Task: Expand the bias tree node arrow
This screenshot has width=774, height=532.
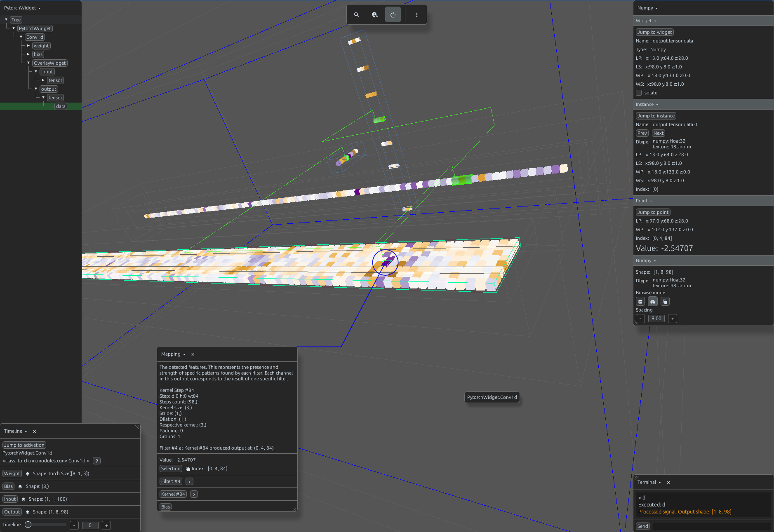Action: click(x=28, y=54)
